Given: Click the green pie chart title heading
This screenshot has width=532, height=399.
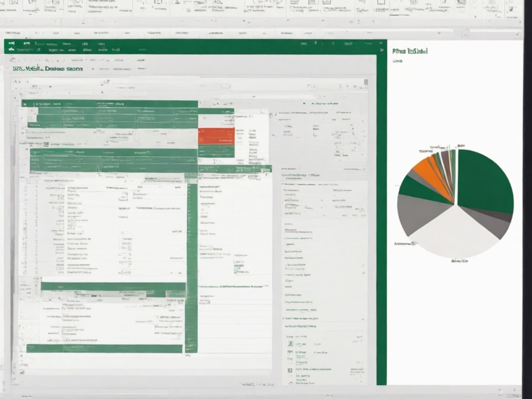Looking at the screenshot, I should [410, 51].
